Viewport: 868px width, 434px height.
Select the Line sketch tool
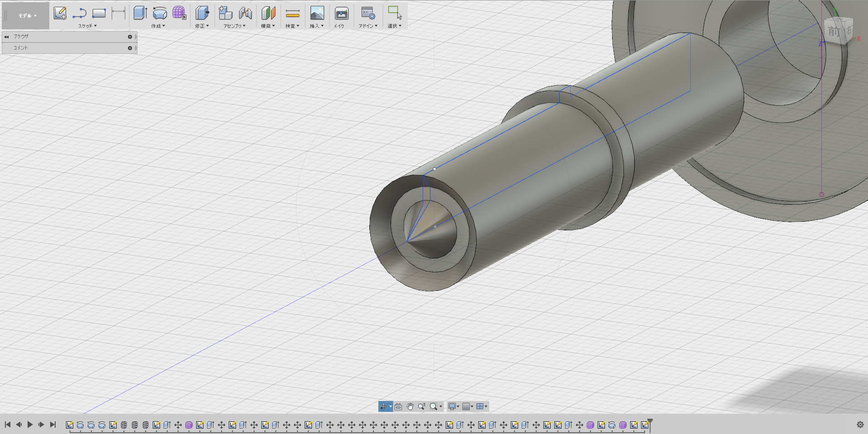80,13
